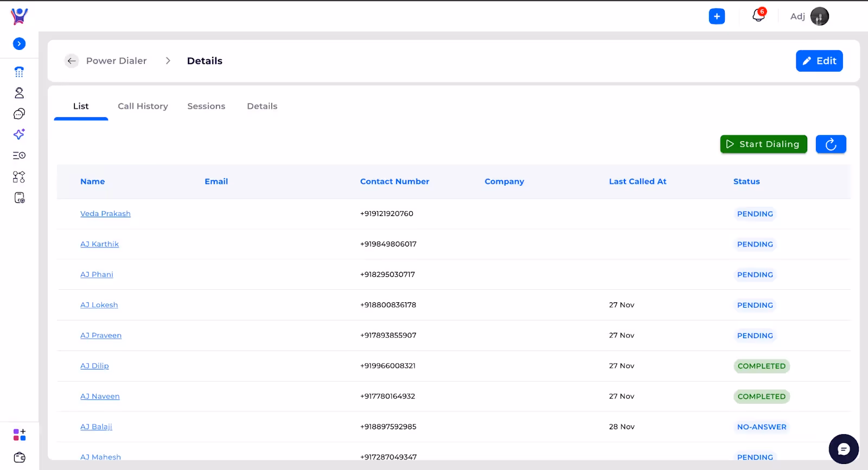The image size is (868, 470).
Task: Click phone number +917893855907
Action: [388, 335]
